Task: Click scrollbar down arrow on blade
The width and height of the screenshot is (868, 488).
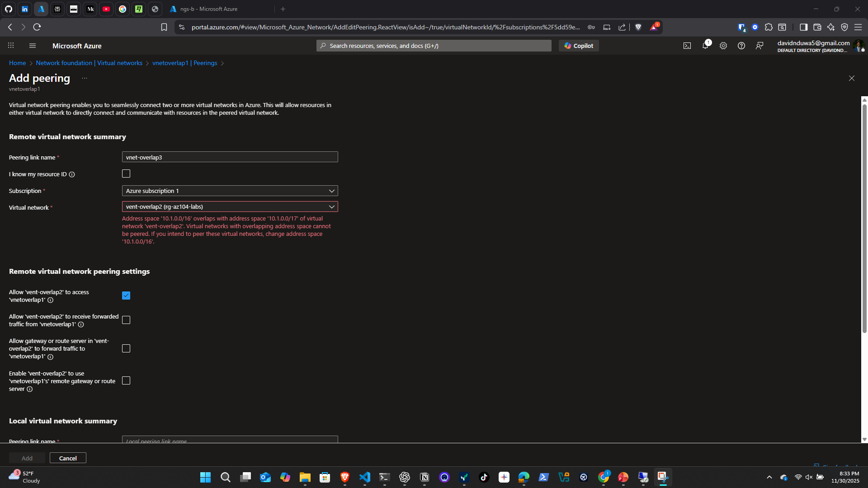Action: coord(864,439)
